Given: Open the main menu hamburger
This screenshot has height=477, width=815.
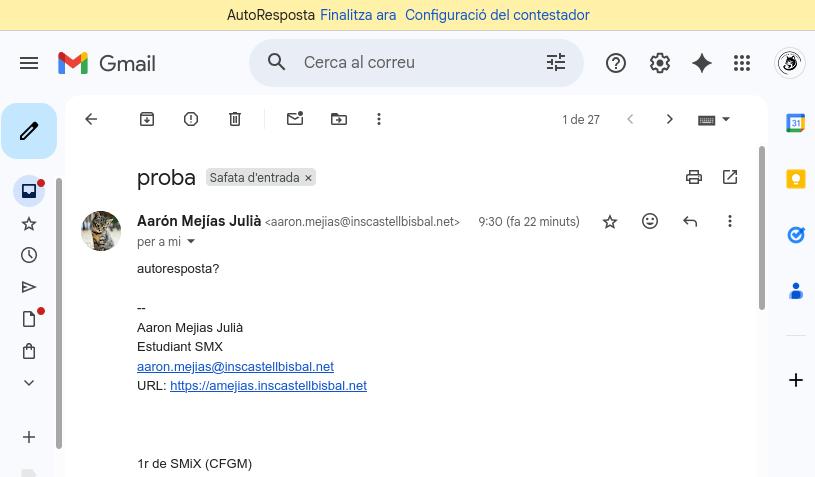Looking at the screenshot, I should (29, 63).
